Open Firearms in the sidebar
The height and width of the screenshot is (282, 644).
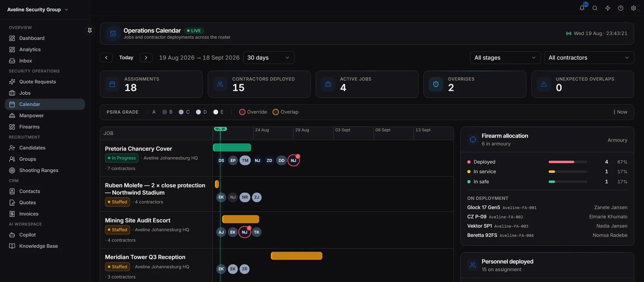pyautogui.click(x=45, y=127)
